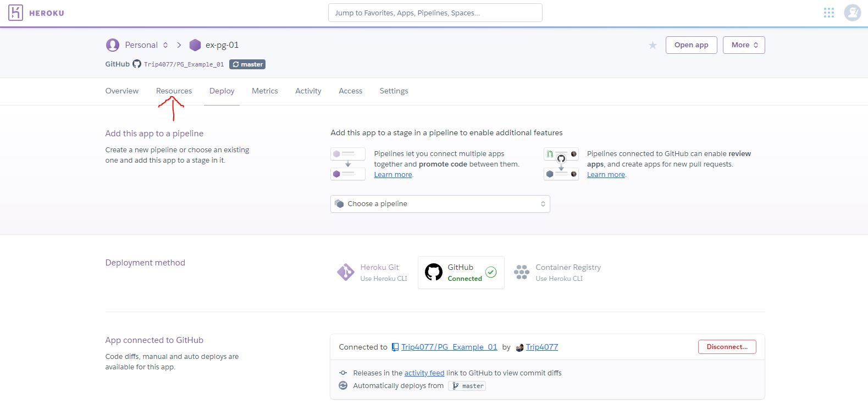Open the activity feed link
Image resolution: width=868 pixels, height=415 pixels.
(x=424, y=373)
